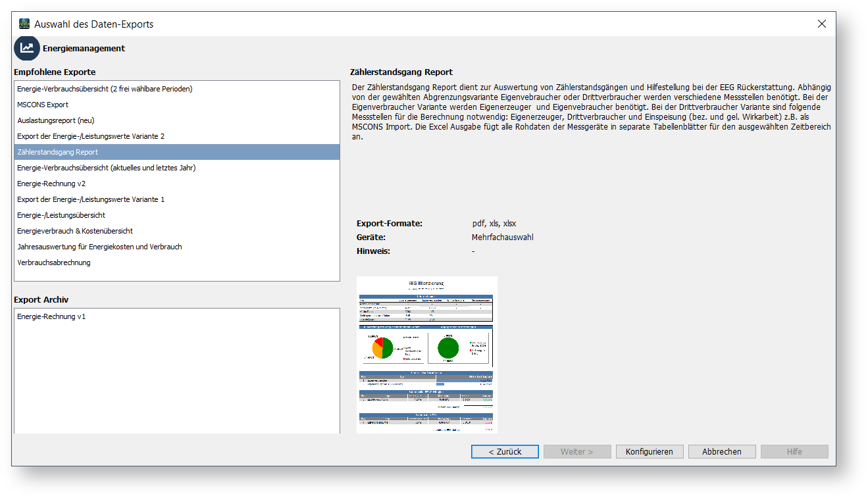Select Energieverbrauch & Kostenübersicht export
Viewport: 868px width, 498px height.
75,231
